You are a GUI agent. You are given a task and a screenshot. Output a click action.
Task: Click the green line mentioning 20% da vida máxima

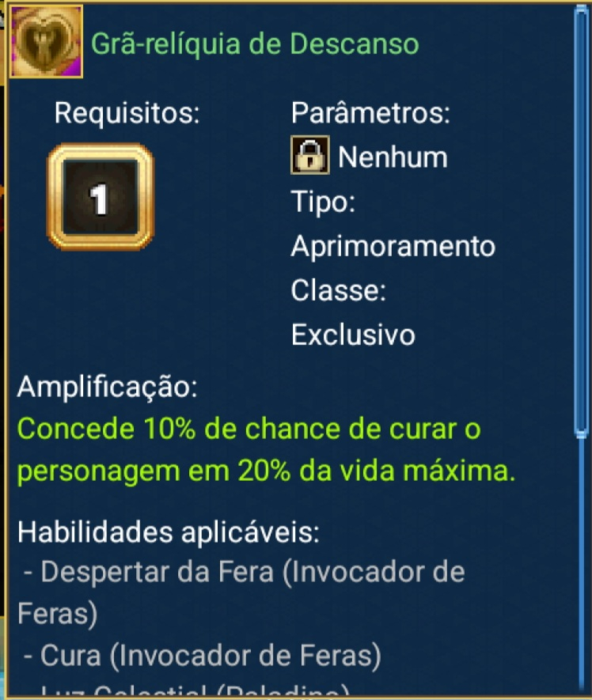click(x=266, y=472)
